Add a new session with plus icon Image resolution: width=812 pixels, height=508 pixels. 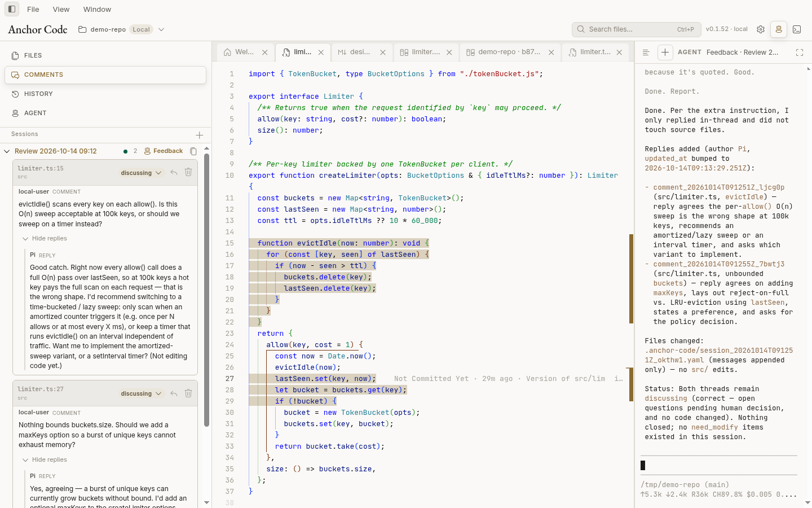(x=199, y=135)
